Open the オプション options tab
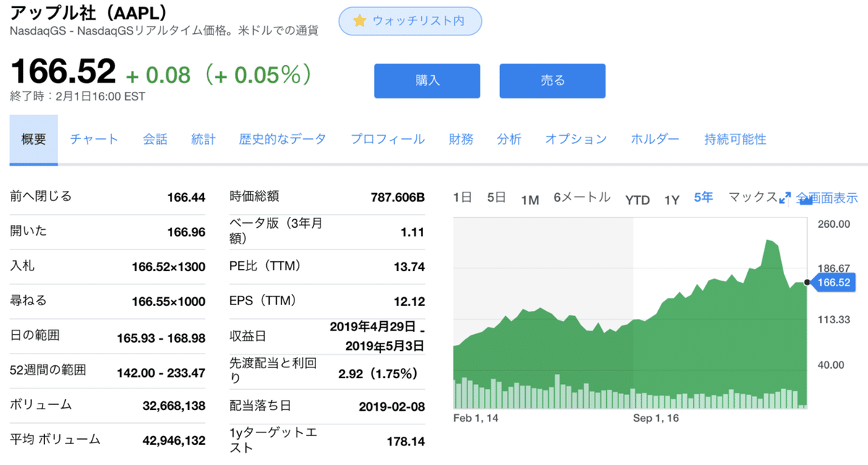This screenshot has width=868, height=465. (x=576, y=140)
